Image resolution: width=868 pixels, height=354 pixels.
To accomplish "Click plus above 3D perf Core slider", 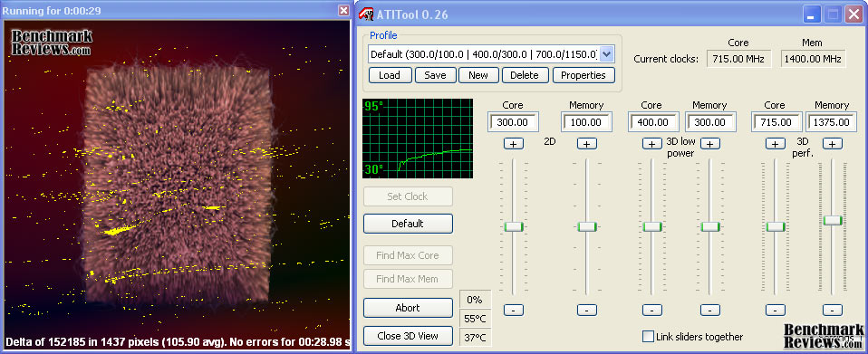I will 775,144.
